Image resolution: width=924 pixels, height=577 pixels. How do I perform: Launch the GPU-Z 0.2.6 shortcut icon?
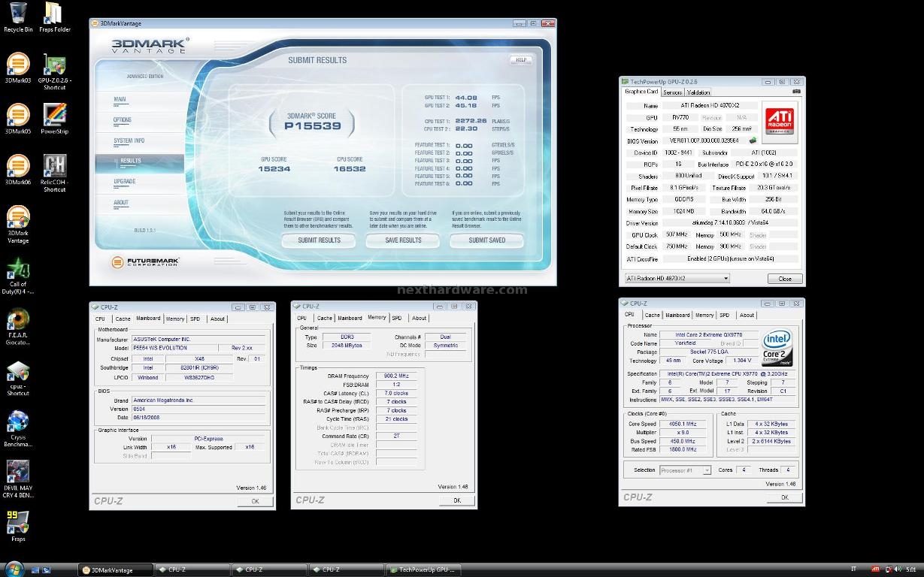[x=54, y=72]
